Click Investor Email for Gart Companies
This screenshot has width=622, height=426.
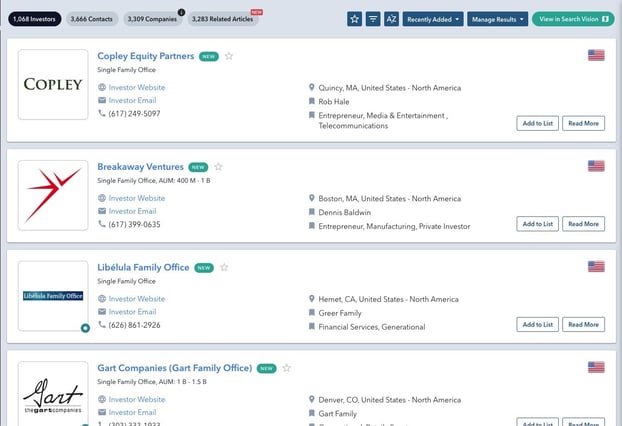[132, 413]
